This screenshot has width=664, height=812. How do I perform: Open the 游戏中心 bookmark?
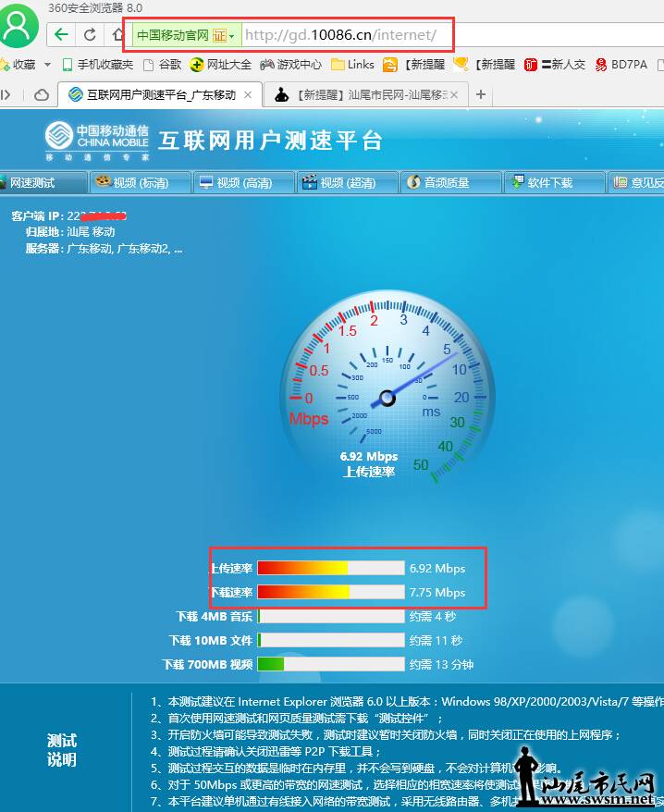tap(290, 64)
